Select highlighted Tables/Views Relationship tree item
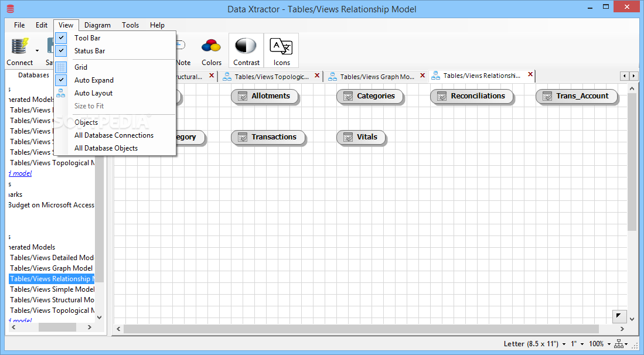The image size is (644, 355). pos(52,279)
